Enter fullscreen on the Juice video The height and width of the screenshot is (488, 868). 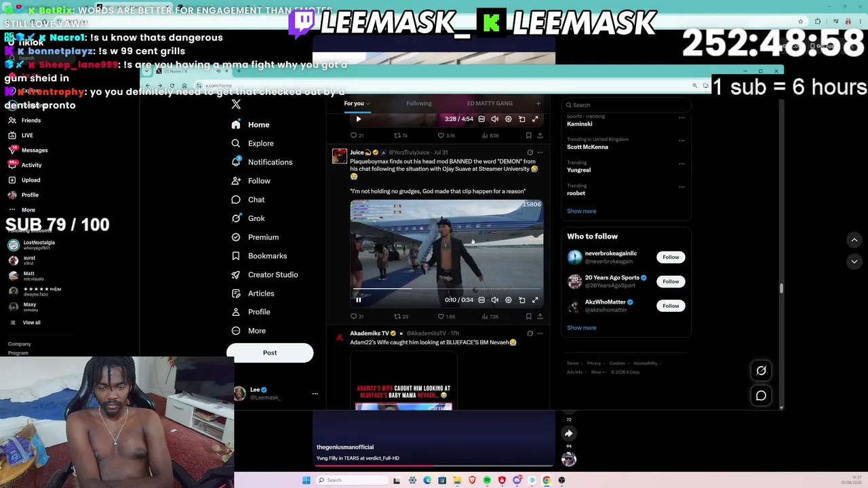(x=535, y=300)
